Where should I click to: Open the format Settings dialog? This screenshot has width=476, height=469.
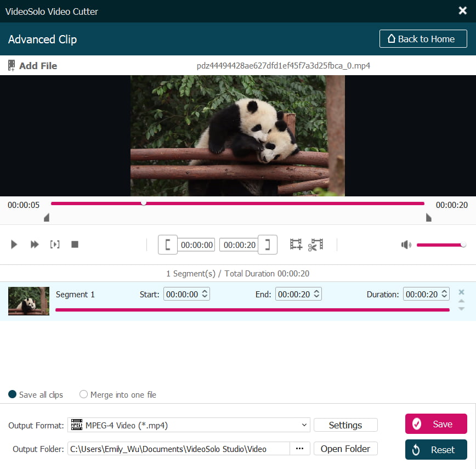tap(345, 425)
